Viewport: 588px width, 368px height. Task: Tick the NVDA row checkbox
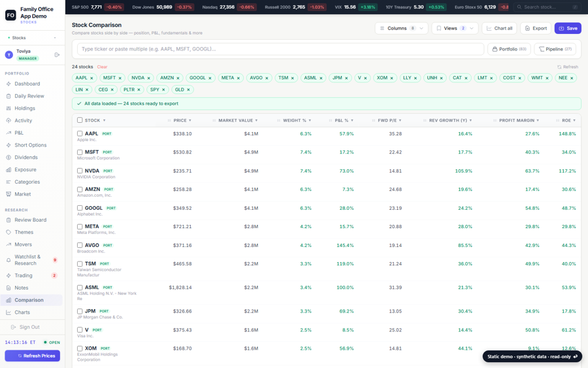coord(80,171)
